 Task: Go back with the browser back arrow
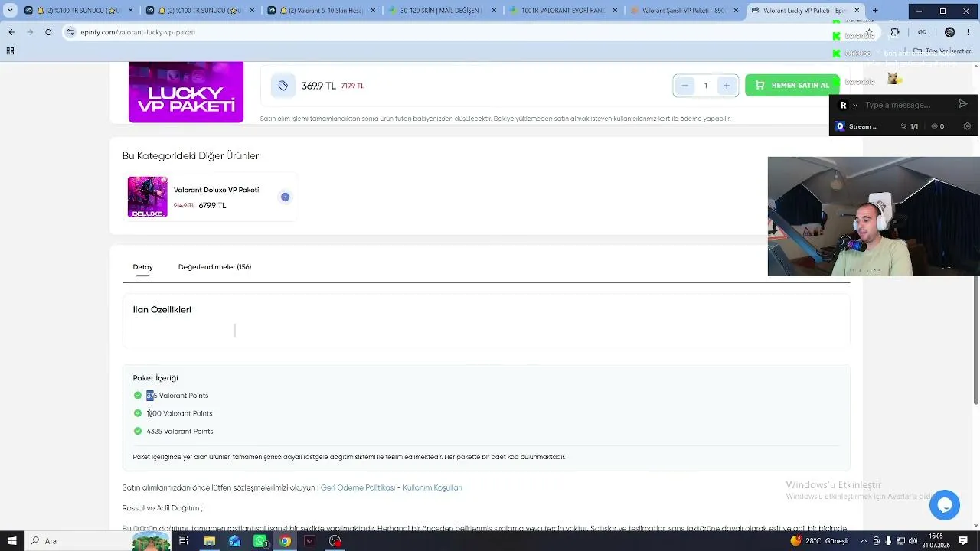click(x=11, y=32)
